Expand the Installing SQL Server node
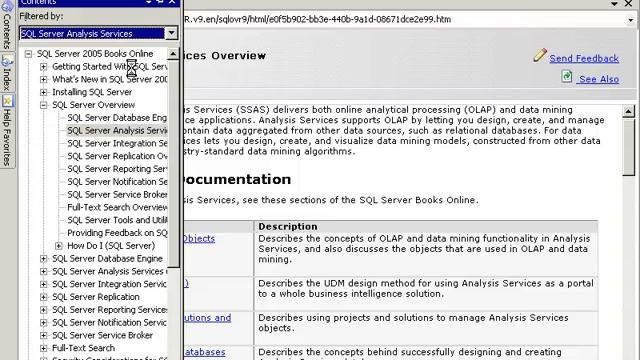Viewport: 640px width, 360px height. [x=43, y=92]
